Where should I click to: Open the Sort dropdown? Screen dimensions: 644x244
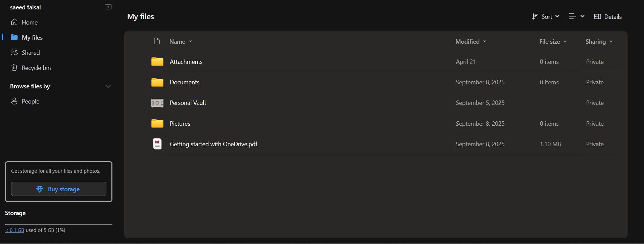[x=546, y=16]
